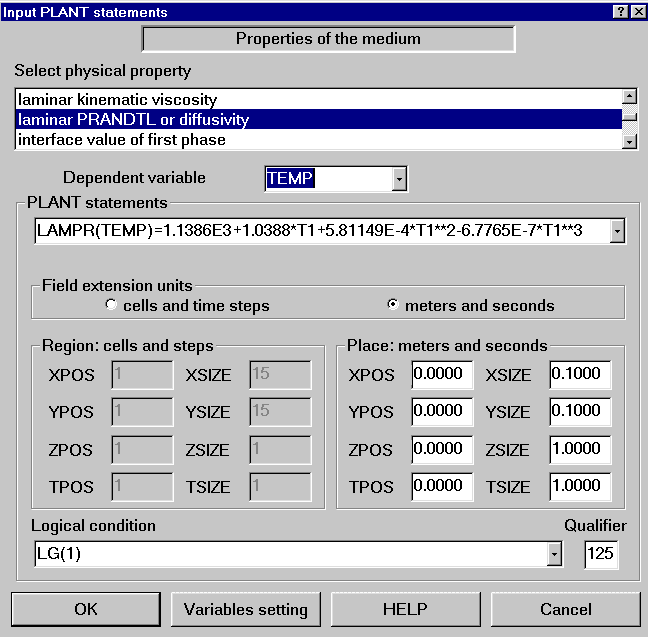Click the TSIZE meters input field
The height and width of the screenshot is (637, 648).
(579, 487)
